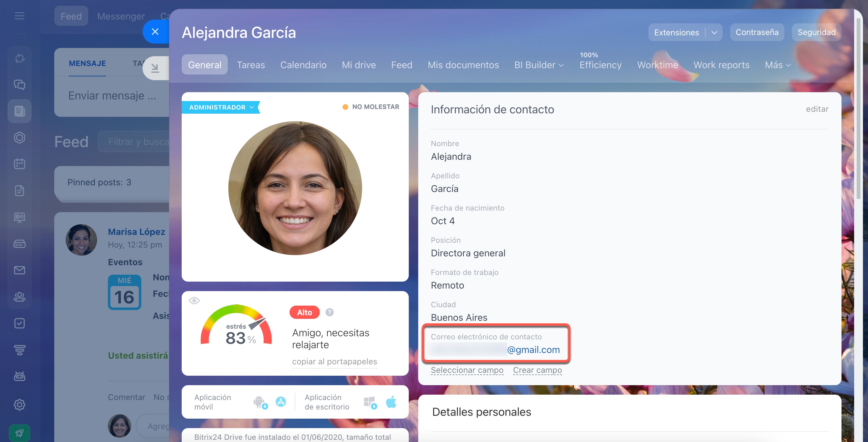Open the chat bubbles icon in sidebar
The image size is (868, 442).
[x=20, y=84]
